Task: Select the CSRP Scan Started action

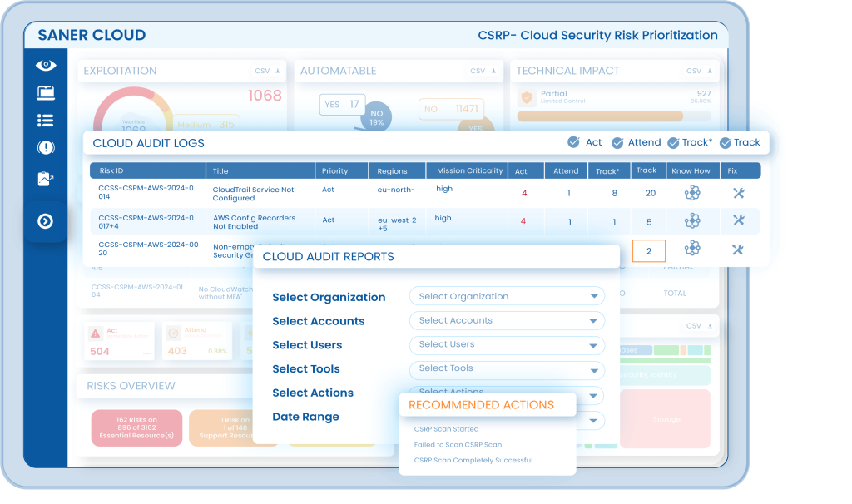Action: coord(446,429)
